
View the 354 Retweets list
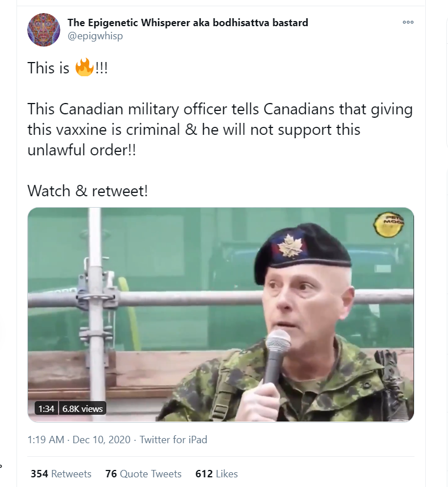click(x=61, y=474)
